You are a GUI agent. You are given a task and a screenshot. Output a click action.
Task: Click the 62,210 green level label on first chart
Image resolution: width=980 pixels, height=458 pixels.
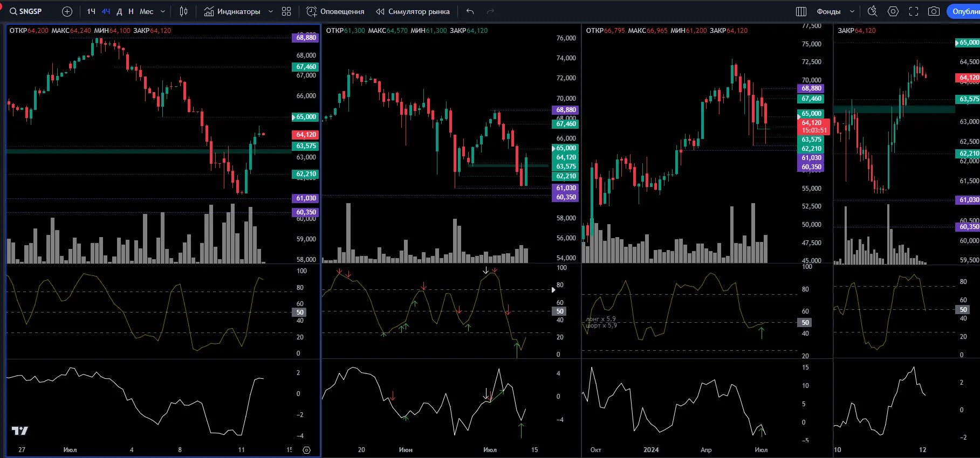306,174
